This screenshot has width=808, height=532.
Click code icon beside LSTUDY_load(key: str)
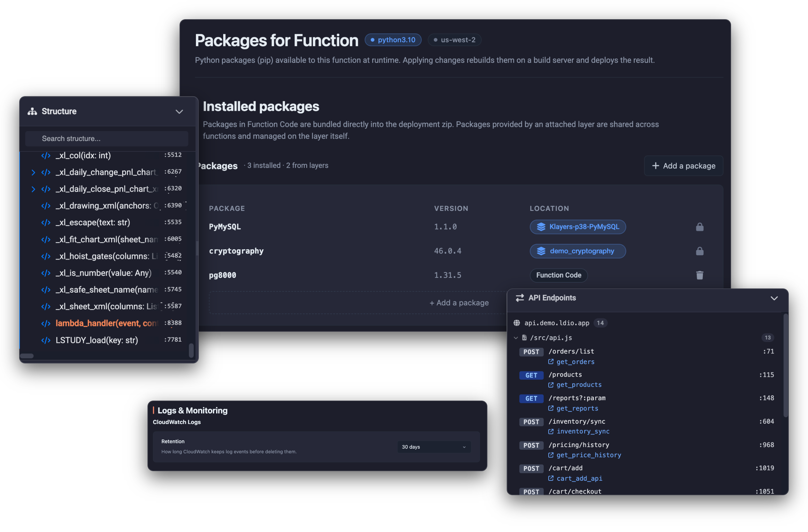(46, 340)
